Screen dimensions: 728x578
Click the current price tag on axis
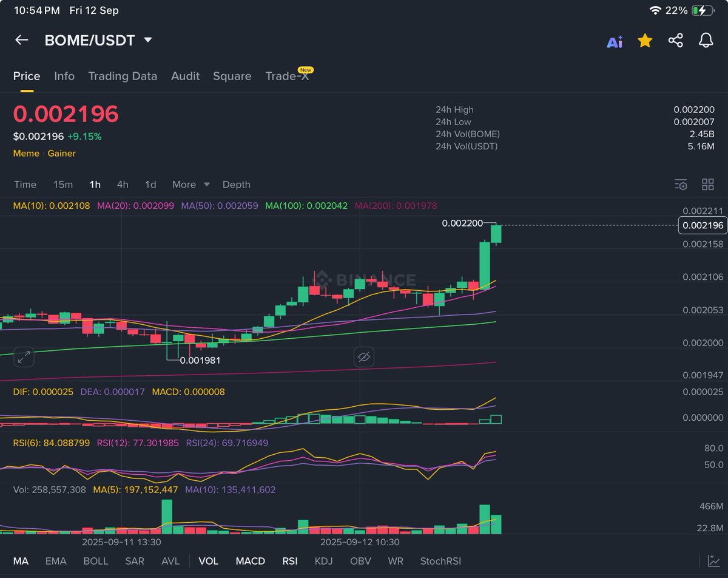(x=703, y=225)
